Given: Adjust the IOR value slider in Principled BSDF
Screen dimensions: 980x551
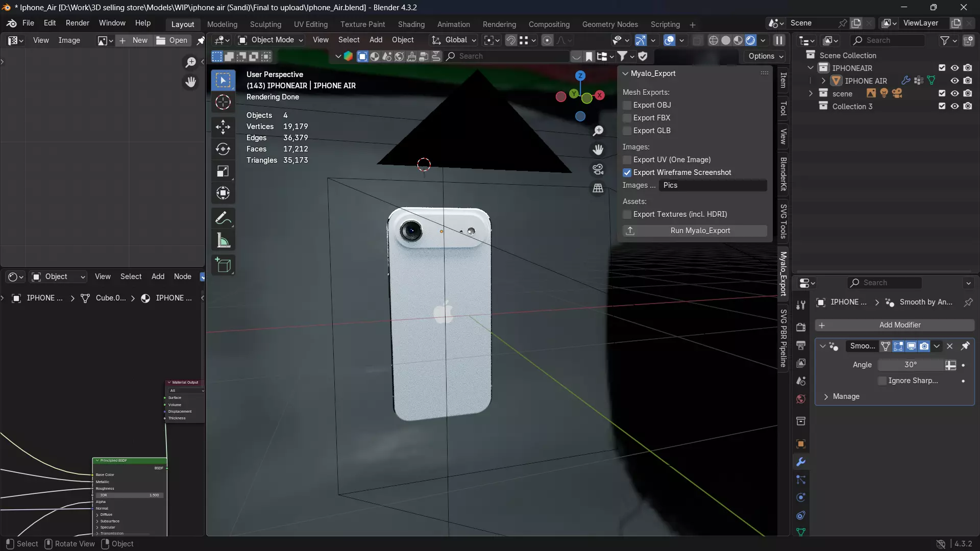Looking at the screenshot, I should tap(130, 495).
